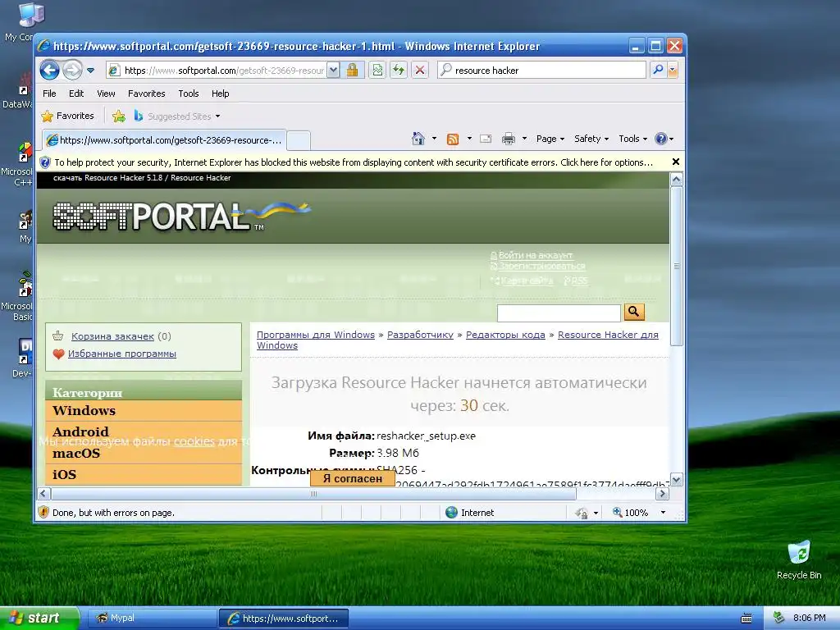840x630 pixels.
Task: Open the Help menu
Action: [x=220, y=94]
